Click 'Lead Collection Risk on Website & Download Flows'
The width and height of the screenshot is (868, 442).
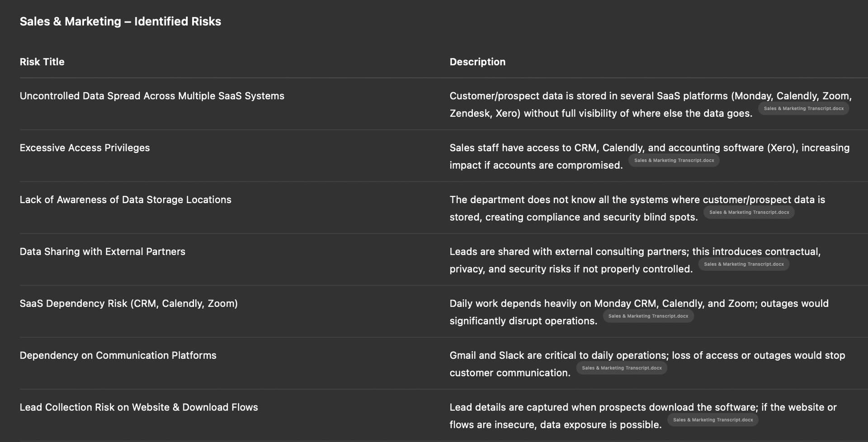tap(139, 407)
